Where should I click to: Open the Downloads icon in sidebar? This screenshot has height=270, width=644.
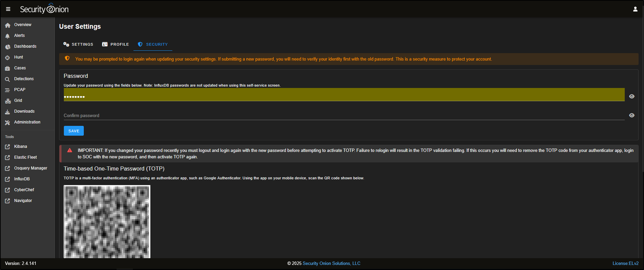click(x=7, y=112)
